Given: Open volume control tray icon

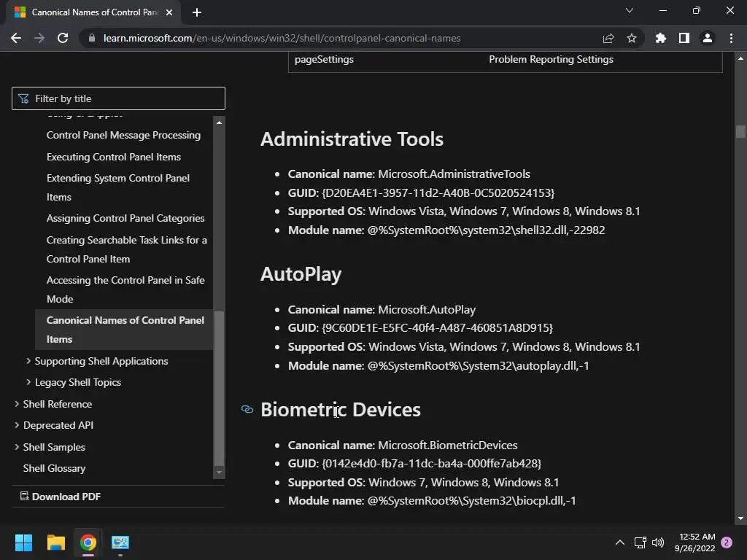Looking at the screenshot, I should [x=658, y=542].
